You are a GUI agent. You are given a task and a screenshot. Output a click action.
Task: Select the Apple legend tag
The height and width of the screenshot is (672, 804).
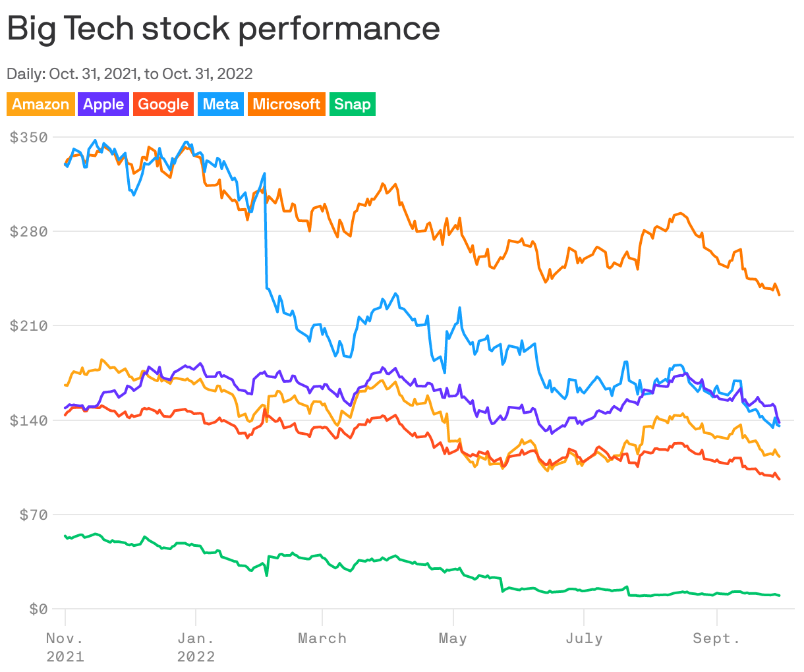(x=103, y=104)
